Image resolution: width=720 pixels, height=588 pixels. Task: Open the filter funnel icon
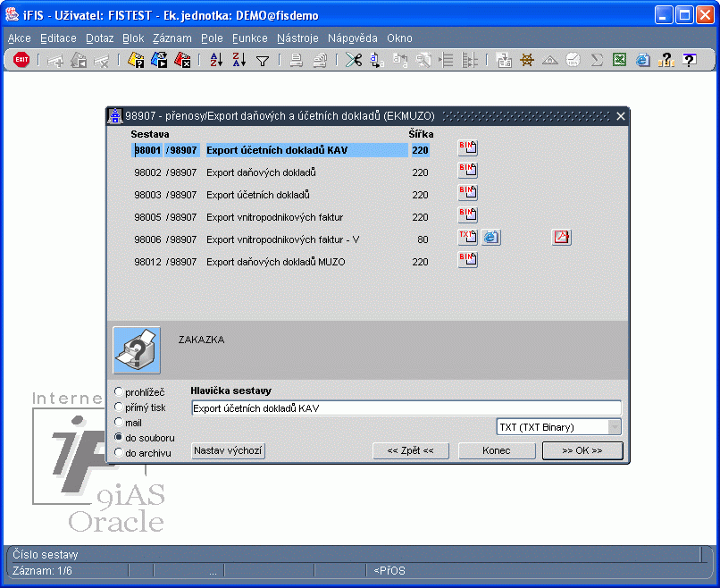(x=263, y=60)
